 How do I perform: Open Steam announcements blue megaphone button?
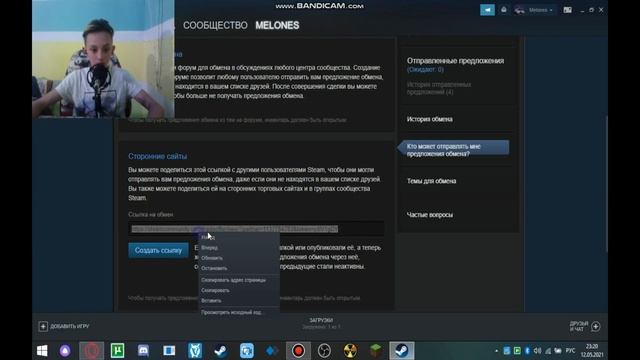(487, 10)
